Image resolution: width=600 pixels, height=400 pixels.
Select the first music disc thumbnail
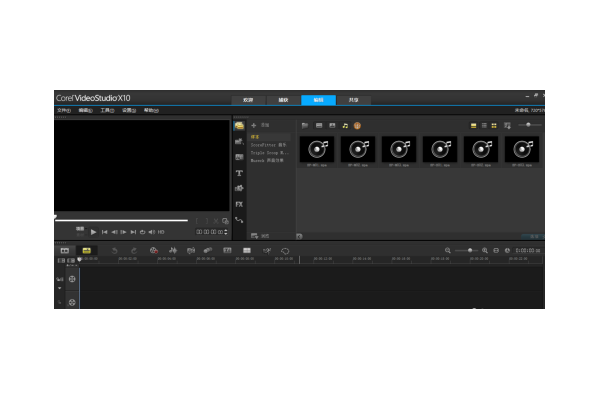pyautogui.click(x=317, y=149)
